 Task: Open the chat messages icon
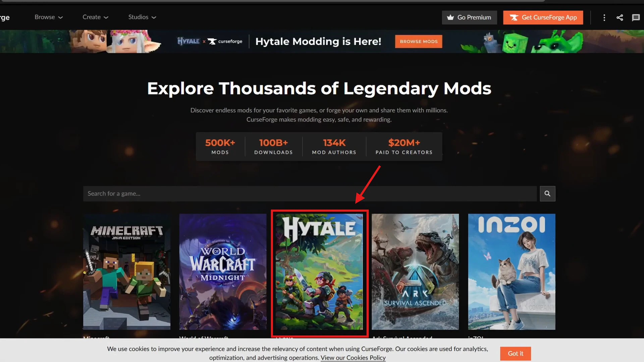coord(636,17)
